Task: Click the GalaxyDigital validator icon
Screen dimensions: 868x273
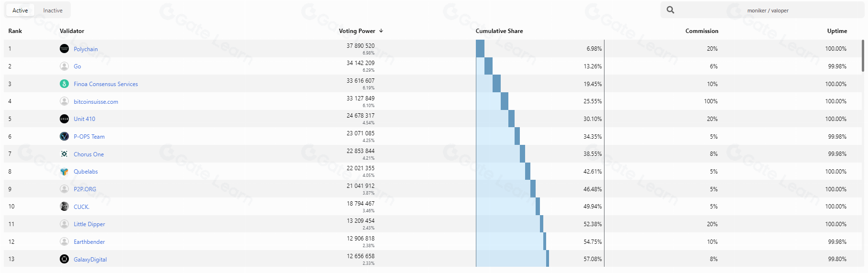Action: coord(64,259)
